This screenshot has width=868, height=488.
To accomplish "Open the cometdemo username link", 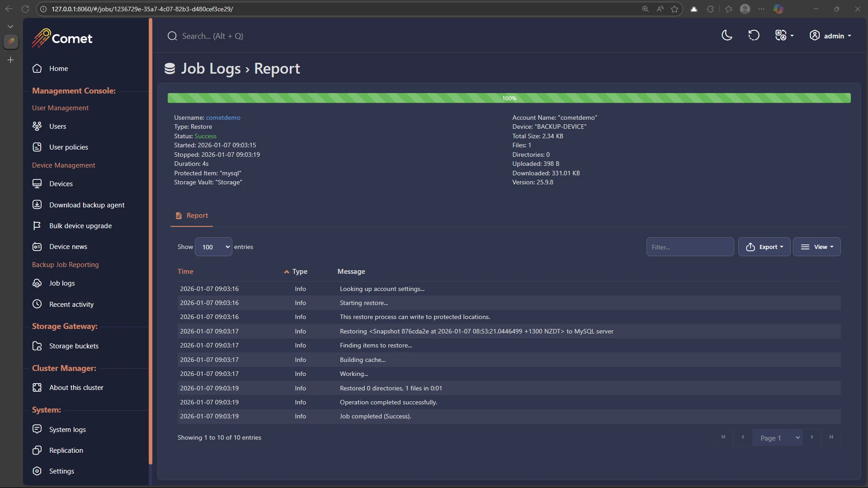I will coord(223,117).
